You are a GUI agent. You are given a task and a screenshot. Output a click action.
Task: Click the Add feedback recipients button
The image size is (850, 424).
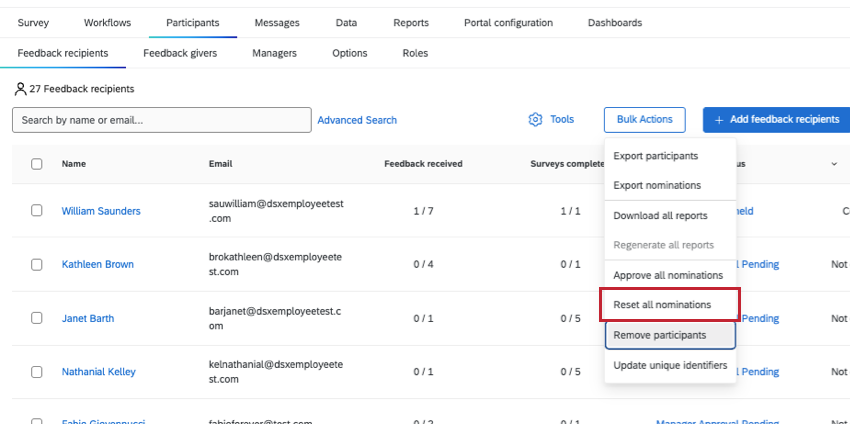pyautogui.click(x=776, y=120)
